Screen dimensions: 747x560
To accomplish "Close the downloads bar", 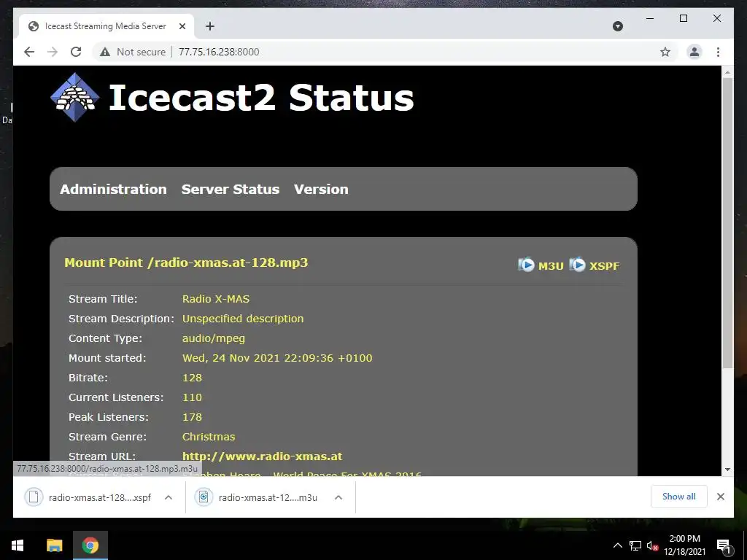I will (720, 497).
